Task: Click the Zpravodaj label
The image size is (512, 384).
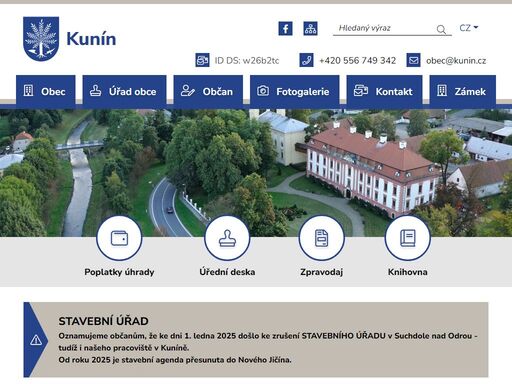Action: [321, 272]
